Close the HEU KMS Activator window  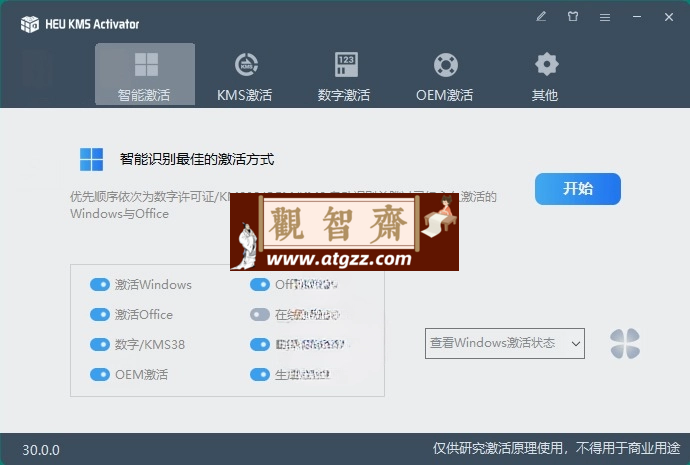click(x=669, y=17)
